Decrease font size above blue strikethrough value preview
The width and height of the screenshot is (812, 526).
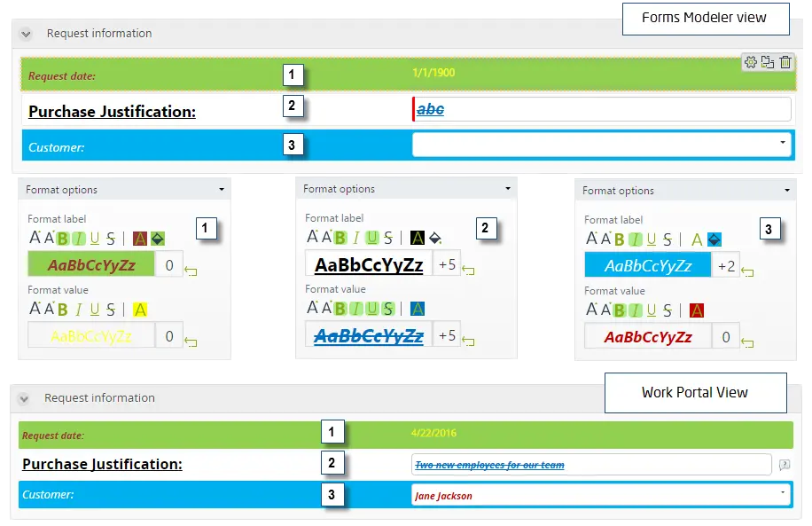tap(327, 309)
